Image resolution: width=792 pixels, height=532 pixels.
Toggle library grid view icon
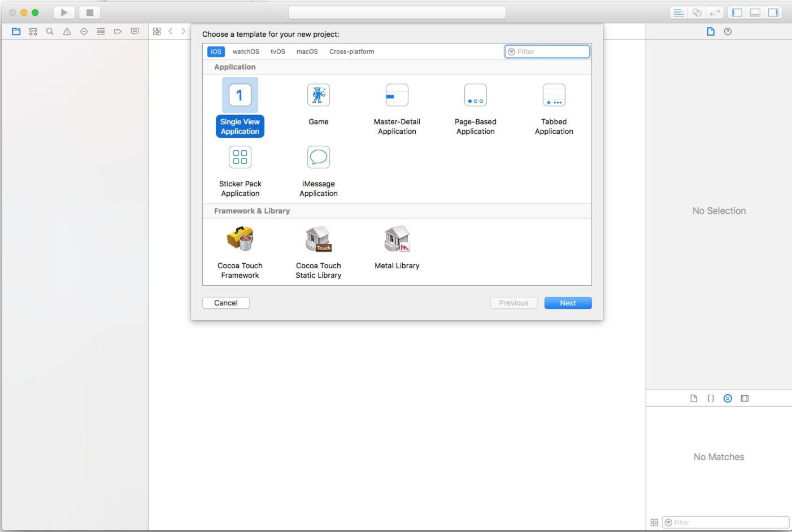[x=654, y=522]
